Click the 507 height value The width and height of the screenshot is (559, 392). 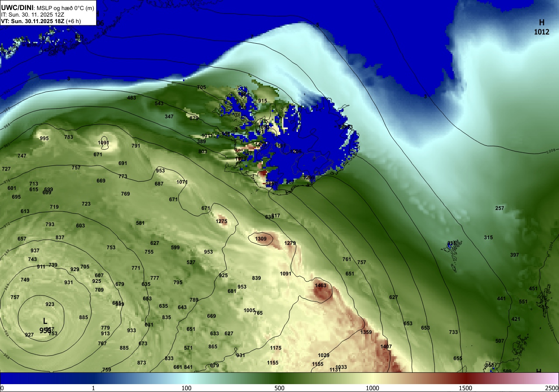point(500,341)
